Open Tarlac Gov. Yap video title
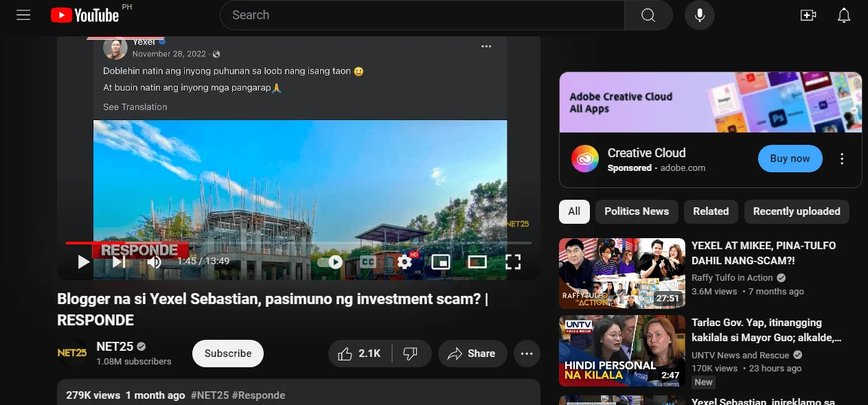 coord(767,329)
